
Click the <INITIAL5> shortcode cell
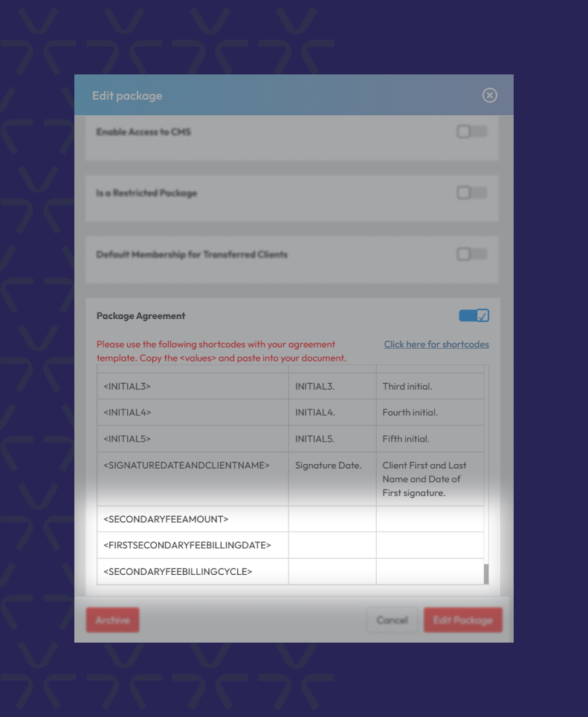[127, 439]
